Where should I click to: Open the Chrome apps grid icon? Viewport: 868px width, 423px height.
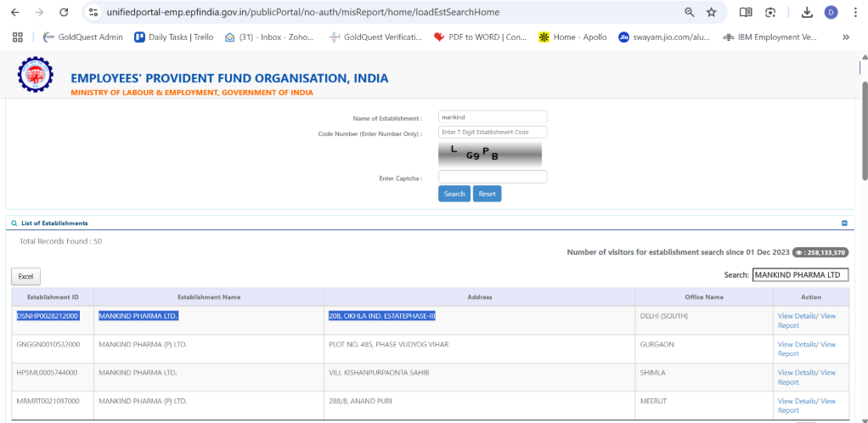pos(17,37)
